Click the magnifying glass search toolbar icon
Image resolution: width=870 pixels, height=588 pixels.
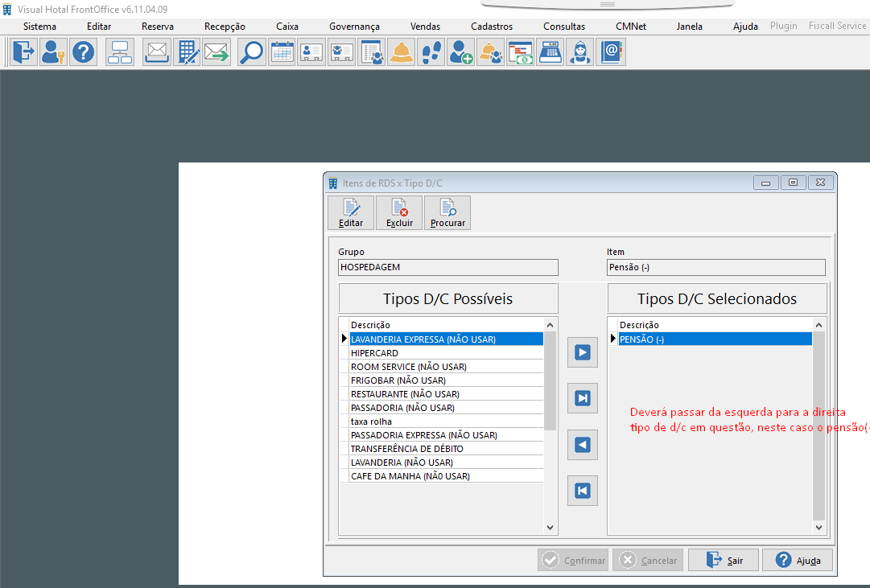(x=252, y=52)
